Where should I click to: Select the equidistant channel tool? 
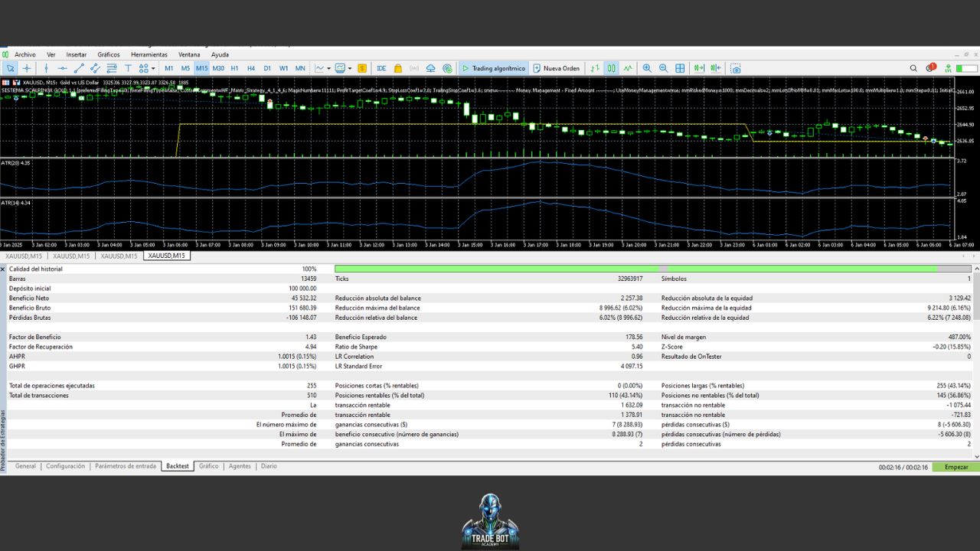click(x=96, y=68)
